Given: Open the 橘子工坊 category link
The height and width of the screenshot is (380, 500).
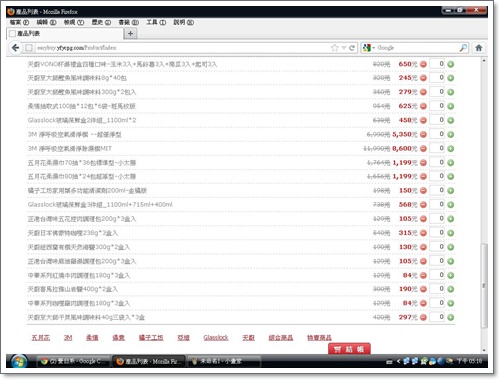Looking at the screenshot, I should click(151, 338).
